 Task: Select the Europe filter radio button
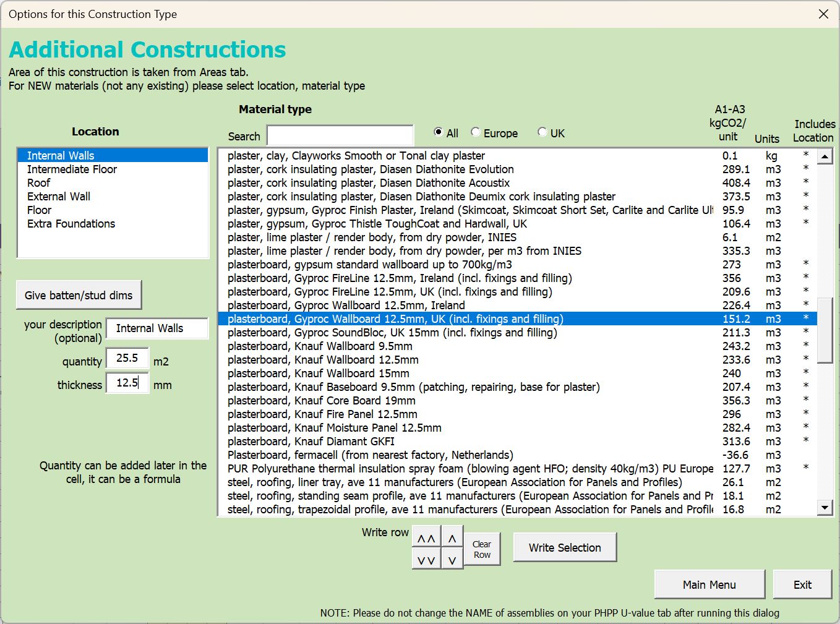(x=476, y=132)
